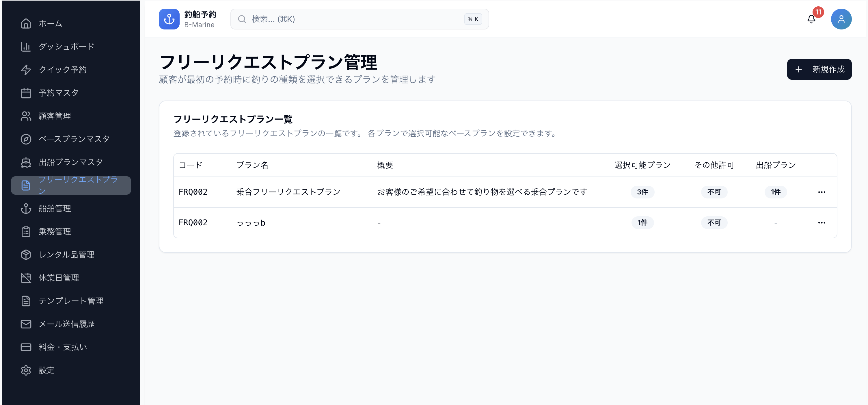The image size is (868, 405).
Task: Click the 3件 selectable plans badge
Action: [642, 192]
